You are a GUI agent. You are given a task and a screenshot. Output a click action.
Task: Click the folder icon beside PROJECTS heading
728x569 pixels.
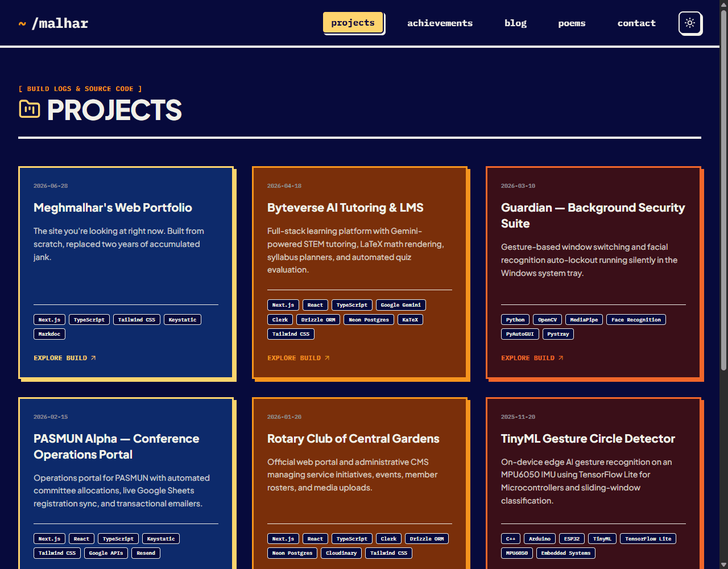coord(30,109)
